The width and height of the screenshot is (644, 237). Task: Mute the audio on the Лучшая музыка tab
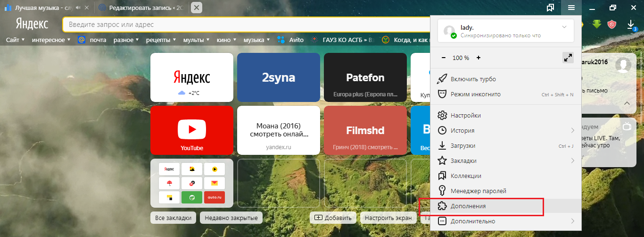click(78, 8)
